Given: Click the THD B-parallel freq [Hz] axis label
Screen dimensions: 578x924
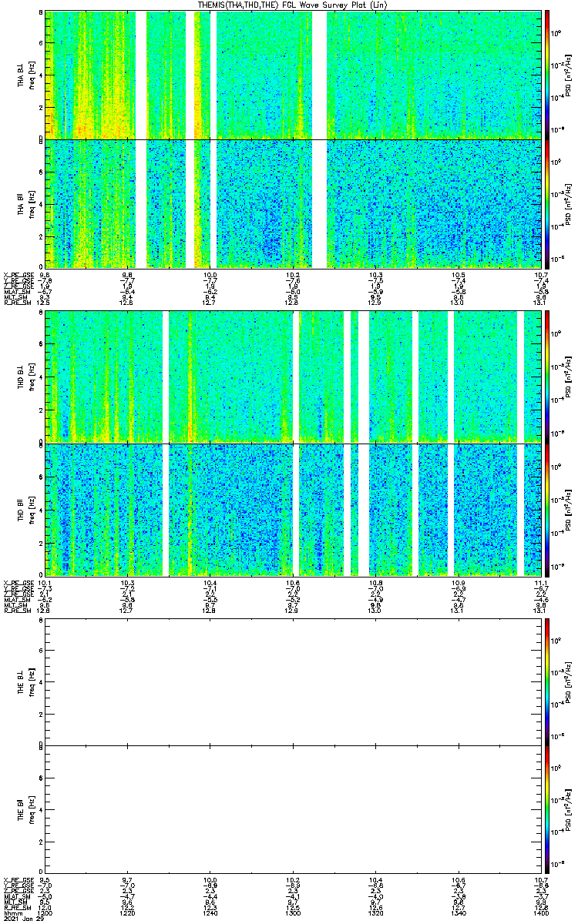Looking at the screenshot, I should (30, 509).
